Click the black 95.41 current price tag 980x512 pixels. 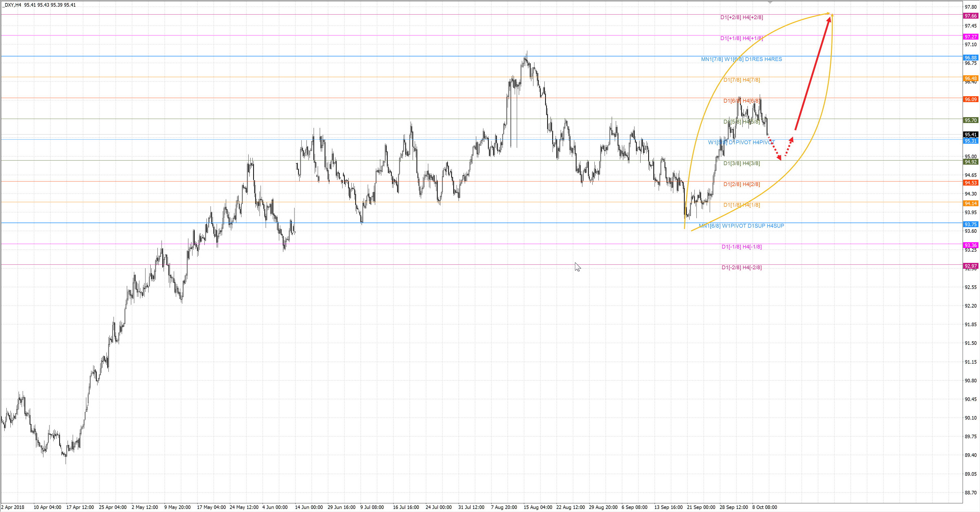(x=971, y=135)
